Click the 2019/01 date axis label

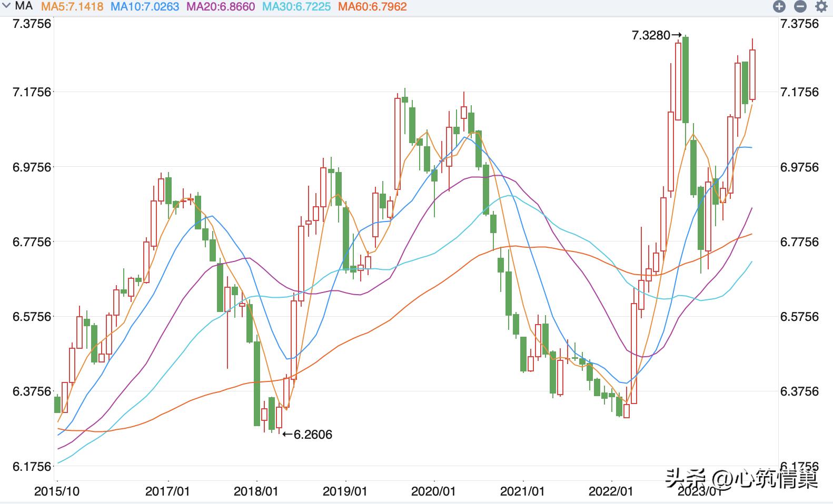point(345,491)
